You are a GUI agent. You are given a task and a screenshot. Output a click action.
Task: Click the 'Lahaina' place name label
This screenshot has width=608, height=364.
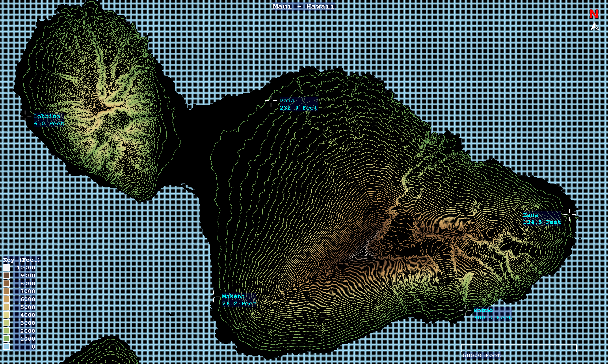(47, 116)
